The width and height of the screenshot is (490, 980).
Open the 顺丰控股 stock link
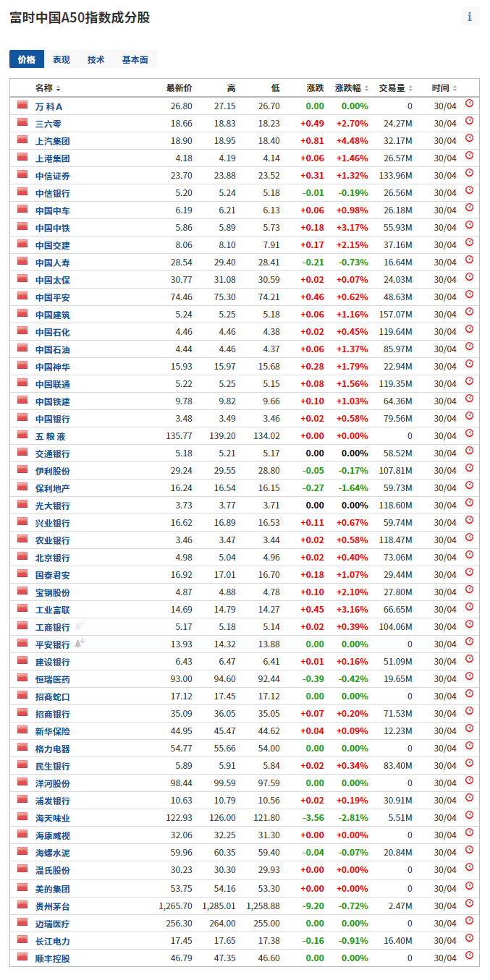[53, 958]
